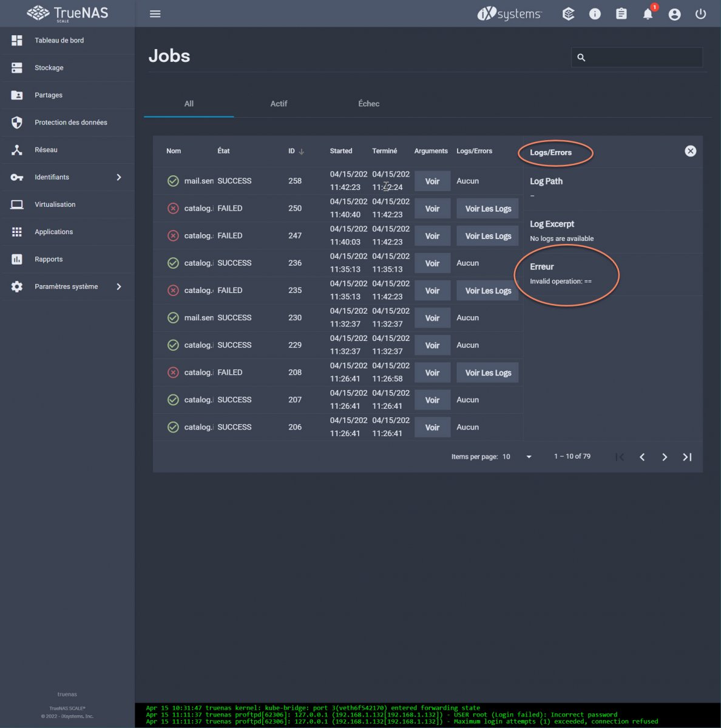Open Virtualisation page
Viewport: 721px width, 728px height.
coord(67,204)
